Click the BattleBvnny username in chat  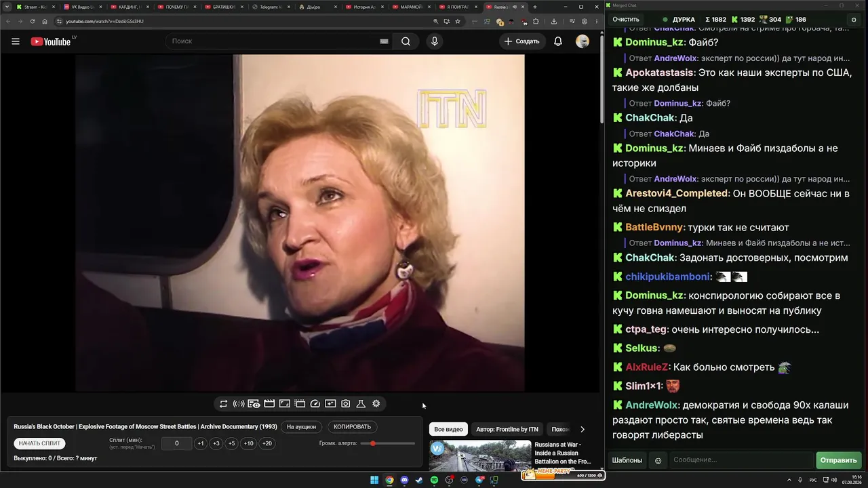(654, 227)
